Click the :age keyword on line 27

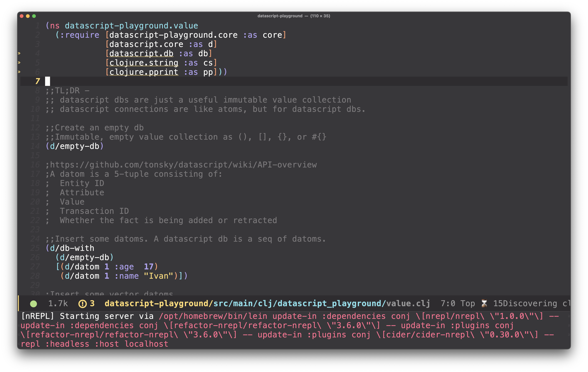(124, 267)
